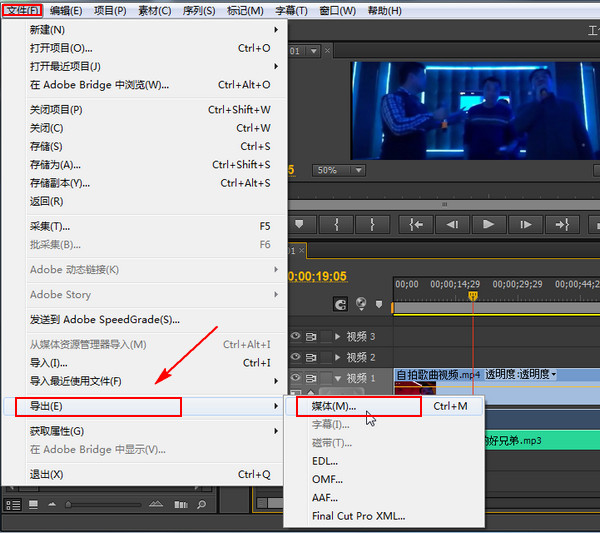Select Final Cut Pro XML... export option
The height and width of the screenshot is (533, 600).
tap(384, 516)
